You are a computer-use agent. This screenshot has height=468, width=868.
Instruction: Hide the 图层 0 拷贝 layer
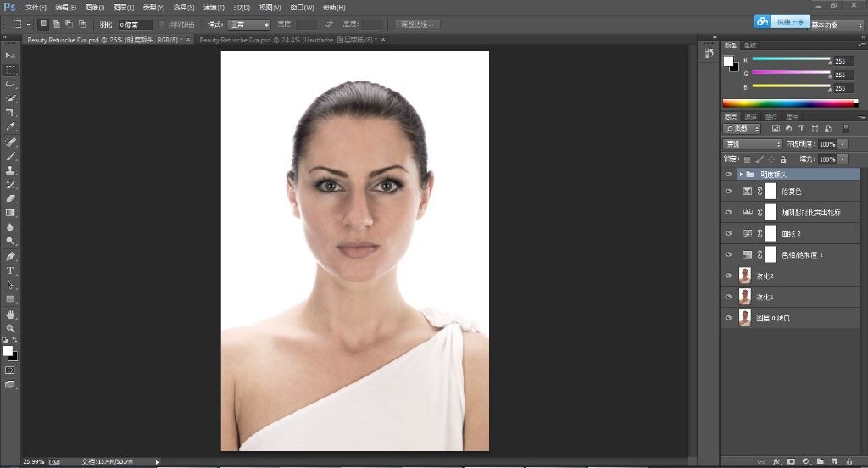[x=728, y=318]
